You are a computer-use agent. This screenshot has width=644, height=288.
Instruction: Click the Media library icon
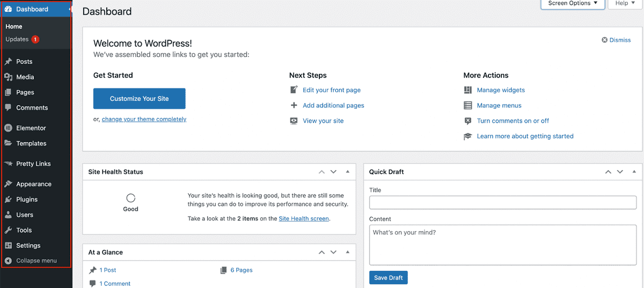[8, 77]
